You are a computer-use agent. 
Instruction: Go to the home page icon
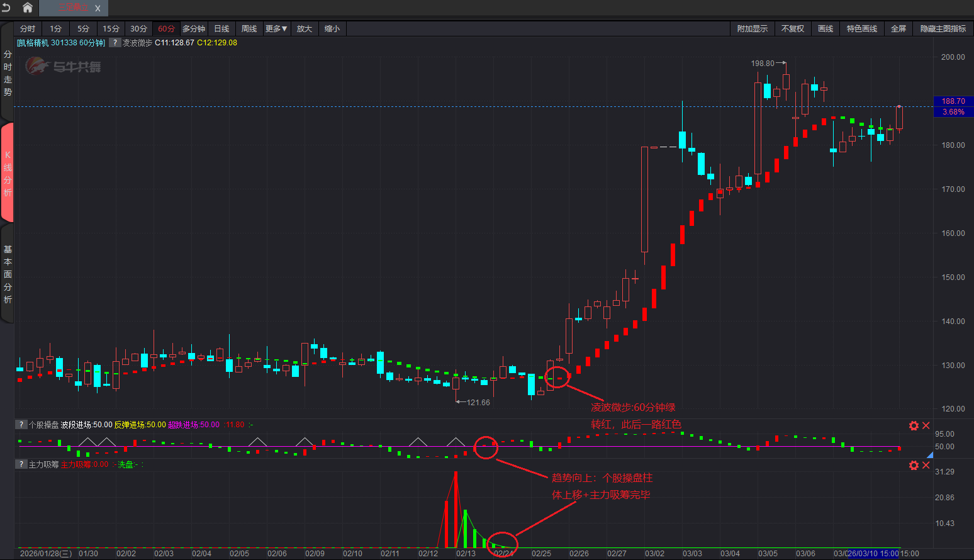pyautogui.click(x=28, y=8)
